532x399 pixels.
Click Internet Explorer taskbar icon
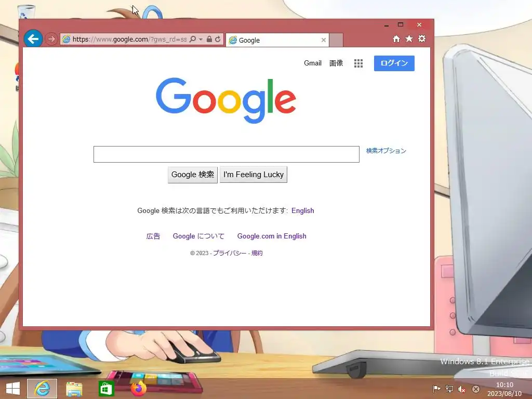[x=42, y=389]
